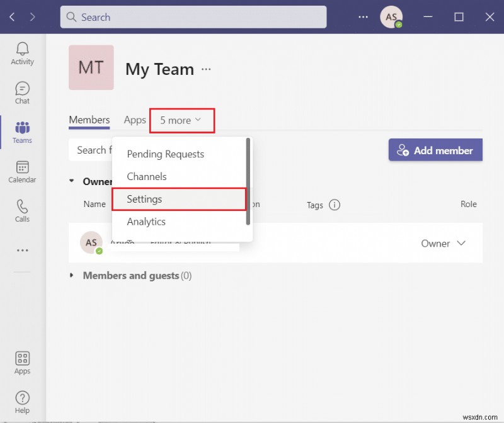The height and width of the screenshot is (423, 504).
Task: Click the Add member button
Action: pyautogui.click(x=435, y=150)
